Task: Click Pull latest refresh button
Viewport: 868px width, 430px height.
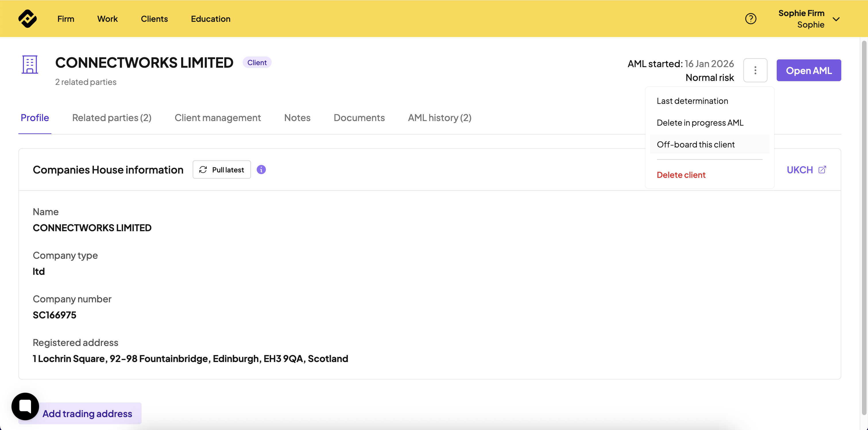Action: [x=221, y=169]
